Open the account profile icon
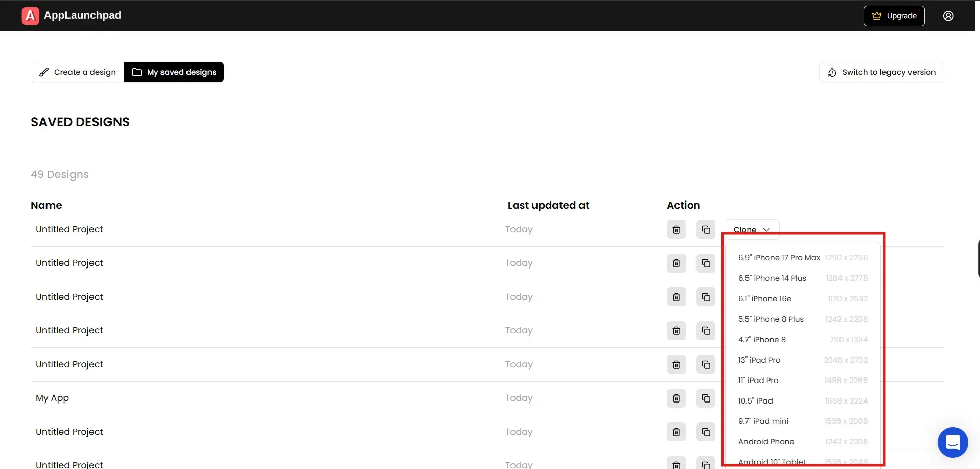The image size is (980, 469). (948, 15)
